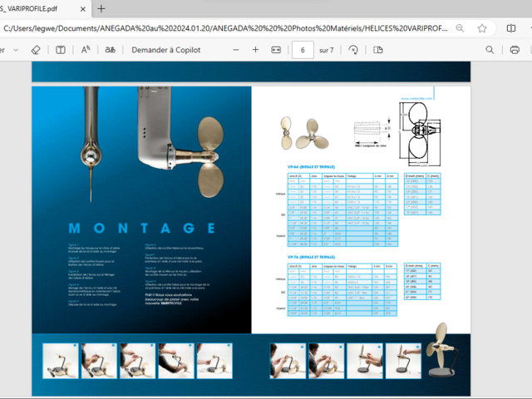532x399 pixels.
Task: Start the Read aloud feature
Action: click(x=86, y=50)
